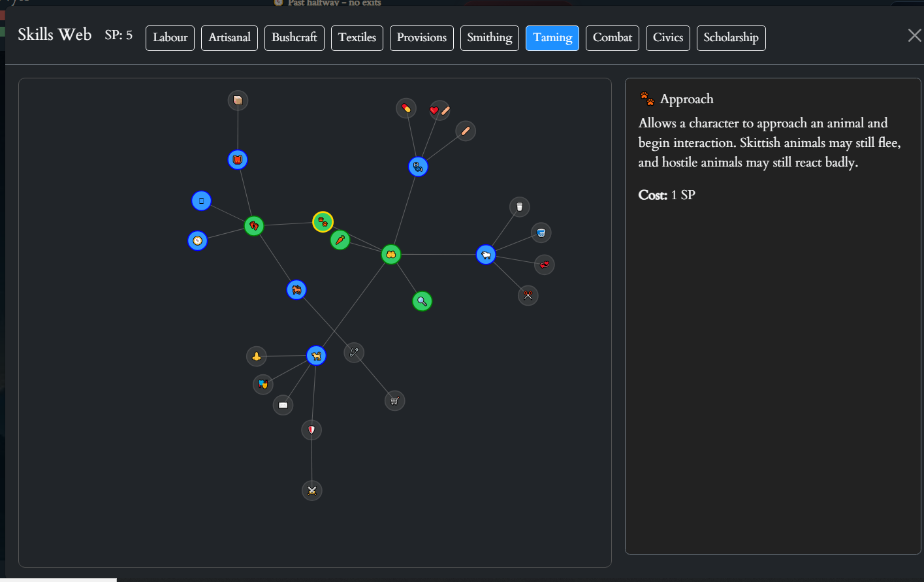Select the nose skill node
Screen dimensions: 924x582
click(257, 356)
